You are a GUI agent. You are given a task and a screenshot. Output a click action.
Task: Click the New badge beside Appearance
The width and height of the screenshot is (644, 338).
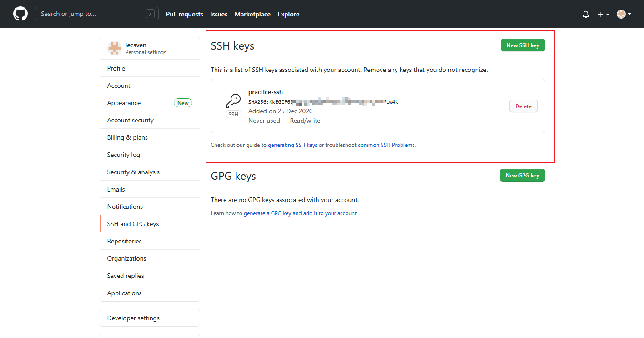(183, 103)
